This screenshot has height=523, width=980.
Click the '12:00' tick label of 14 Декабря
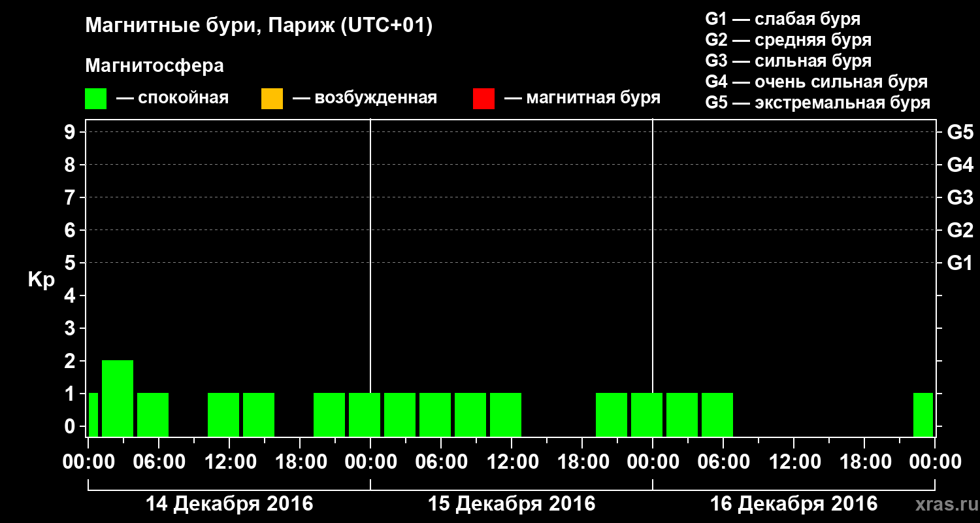tap(229, 462)
